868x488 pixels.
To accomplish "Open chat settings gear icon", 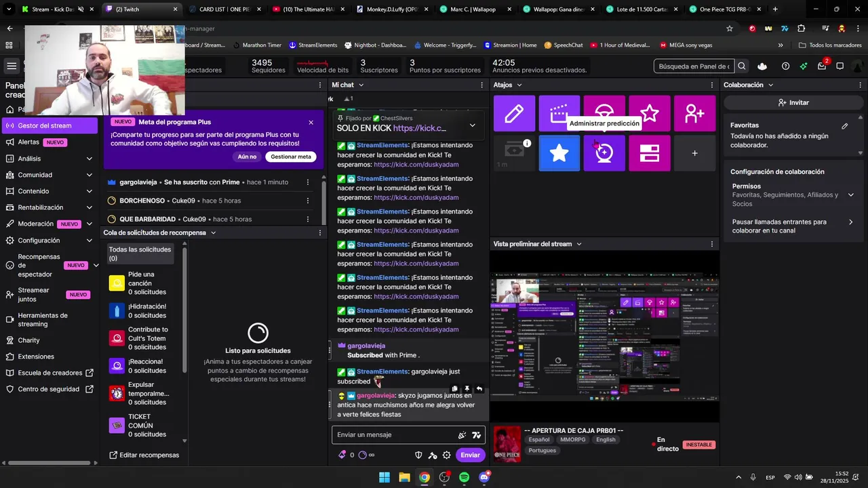I will pyautogui.click(x=446, y=455).
